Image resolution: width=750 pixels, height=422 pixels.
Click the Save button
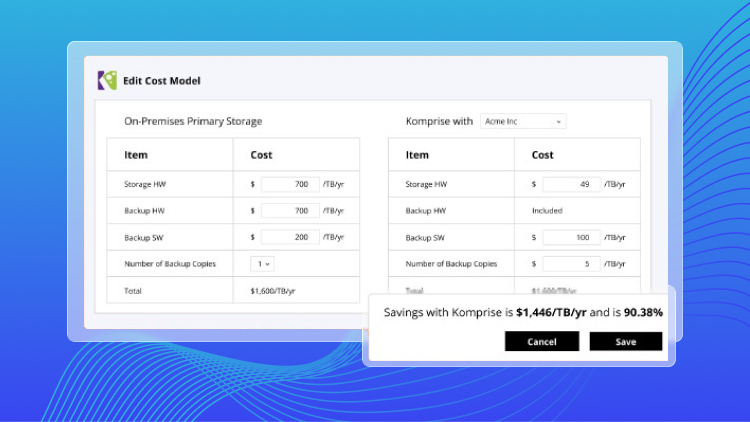(x=625, y=341)
